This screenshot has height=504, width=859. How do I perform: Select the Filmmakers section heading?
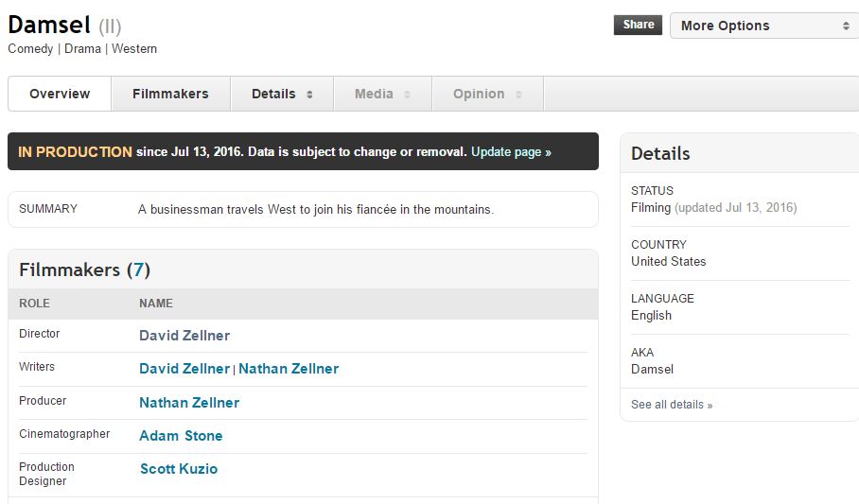(84, 269)
